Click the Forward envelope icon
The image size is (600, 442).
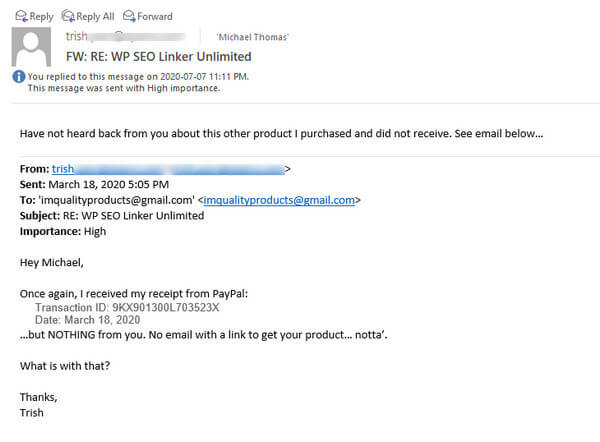click(129, 16)
